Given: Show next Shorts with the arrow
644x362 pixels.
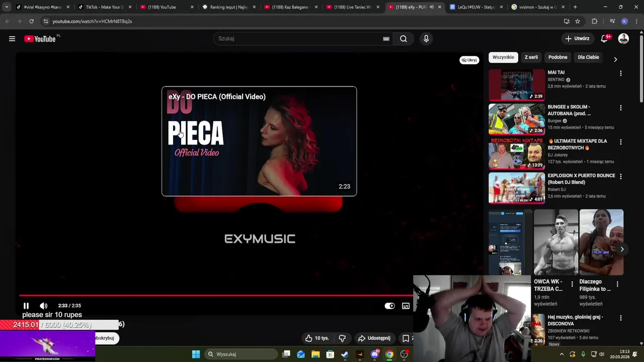Looking at the screenshot, I should [622, 249].
